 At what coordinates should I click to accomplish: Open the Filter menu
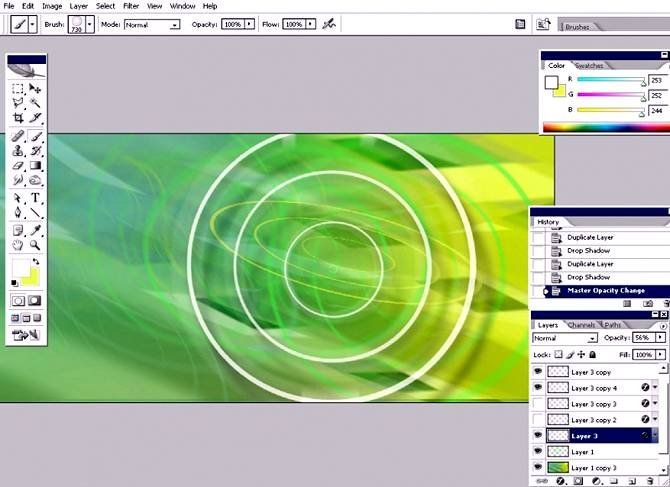point(131,6)
